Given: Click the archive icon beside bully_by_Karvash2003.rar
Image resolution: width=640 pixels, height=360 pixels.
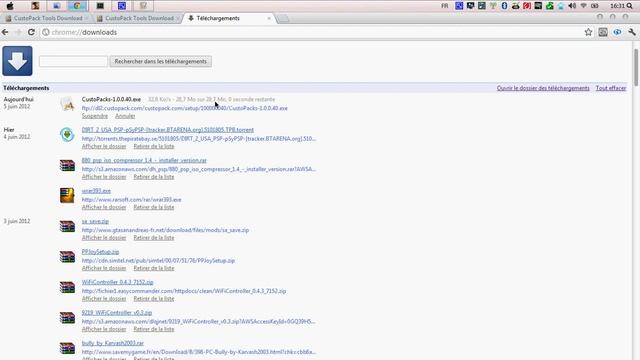Looking at the screenshot, I should click(67, 348).
